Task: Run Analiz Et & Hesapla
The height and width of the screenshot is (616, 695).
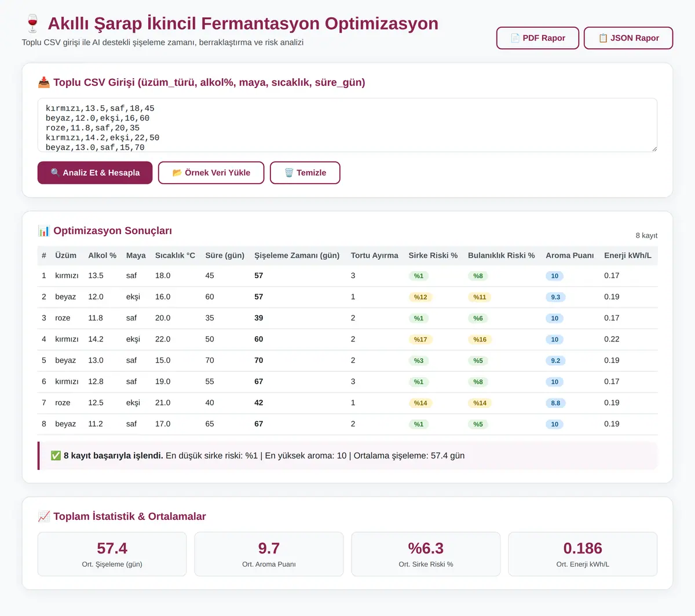Action: point(95,173)
